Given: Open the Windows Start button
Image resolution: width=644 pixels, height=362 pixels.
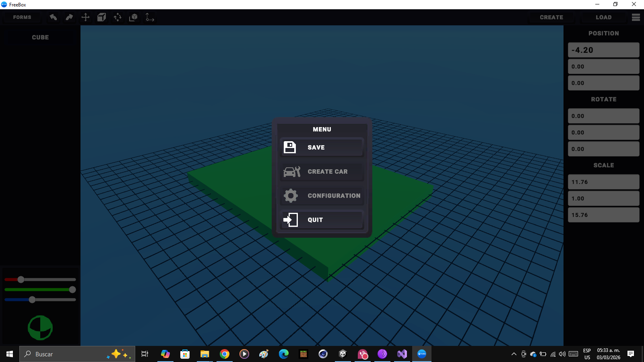Looking at the screenshot, I should click(x=10, y=354).
